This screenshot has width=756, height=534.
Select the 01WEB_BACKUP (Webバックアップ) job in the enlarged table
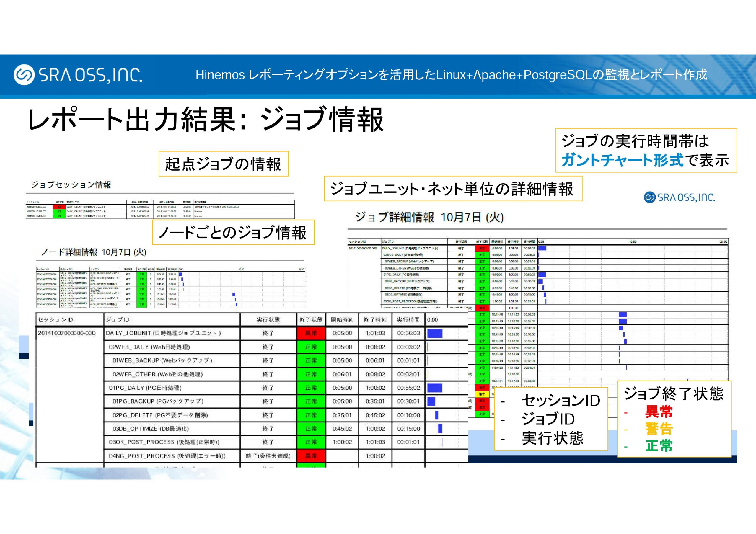[x=162, y=360]
